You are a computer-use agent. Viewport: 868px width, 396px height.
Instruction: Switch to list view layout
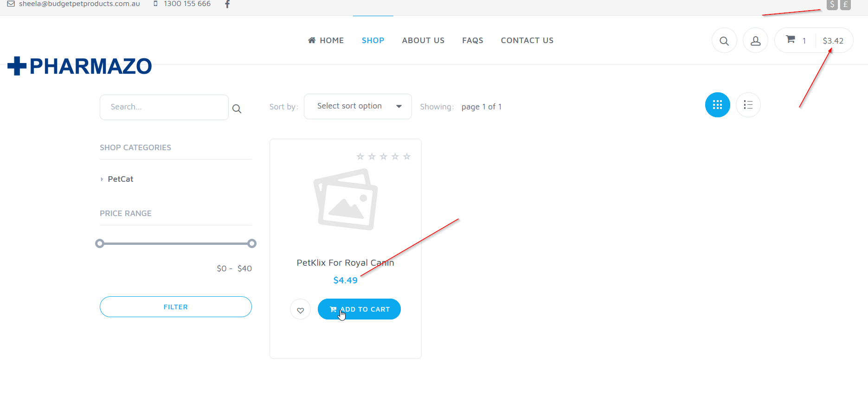(x=748, y=105)
